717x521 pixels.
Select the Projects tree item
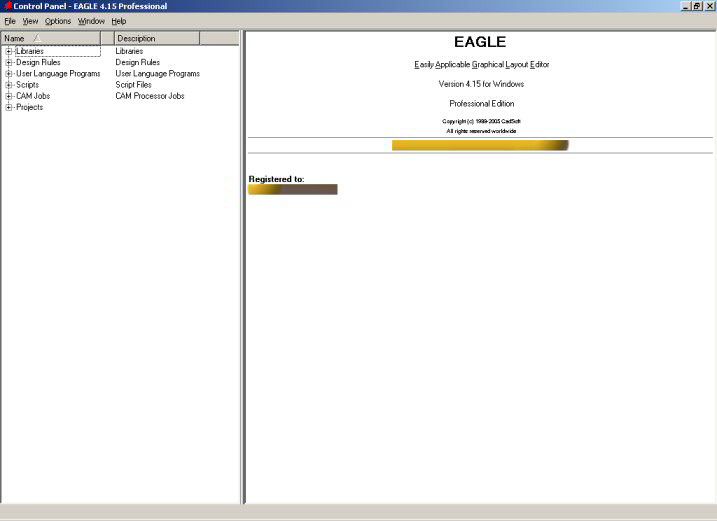coord(29,107)
